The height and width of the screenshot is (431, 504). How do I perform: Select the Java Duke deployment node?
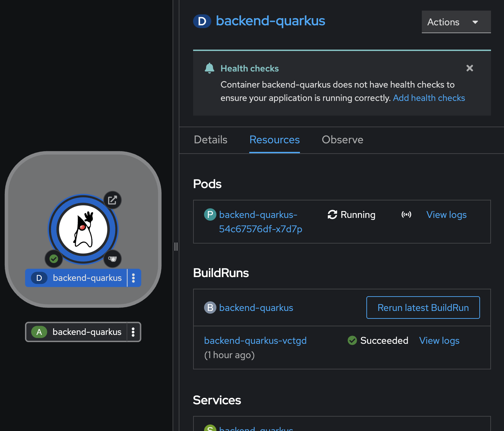pos(83,230)
